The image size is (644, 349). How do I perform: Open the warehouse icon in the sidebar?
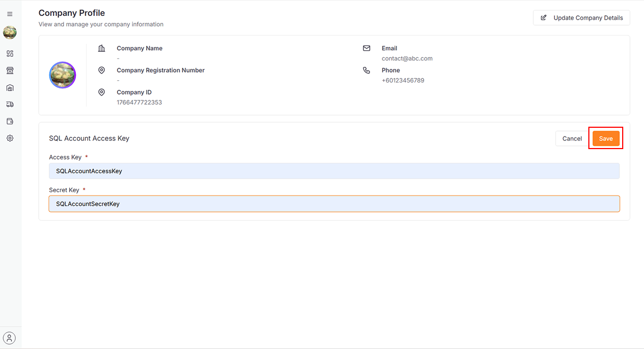click(10, 88)
